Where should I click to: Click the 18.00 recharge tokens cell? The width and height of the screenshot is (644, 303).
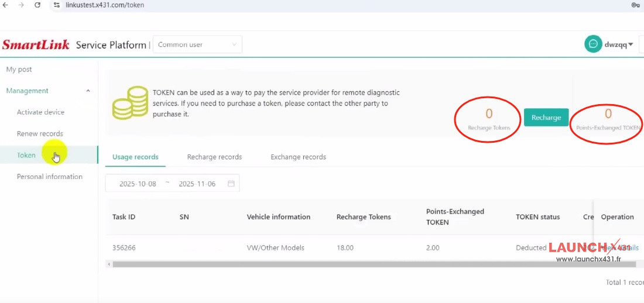click(x=345, y=248)
